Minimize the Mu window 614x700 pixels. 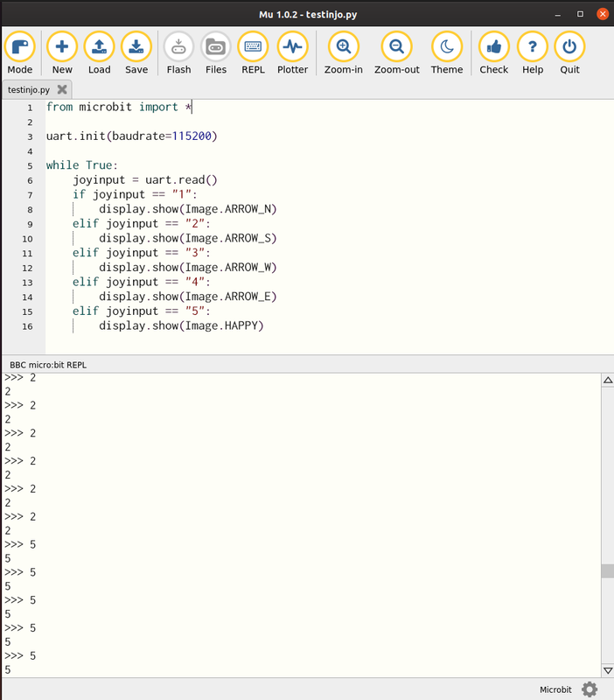[x=558, y=15]
